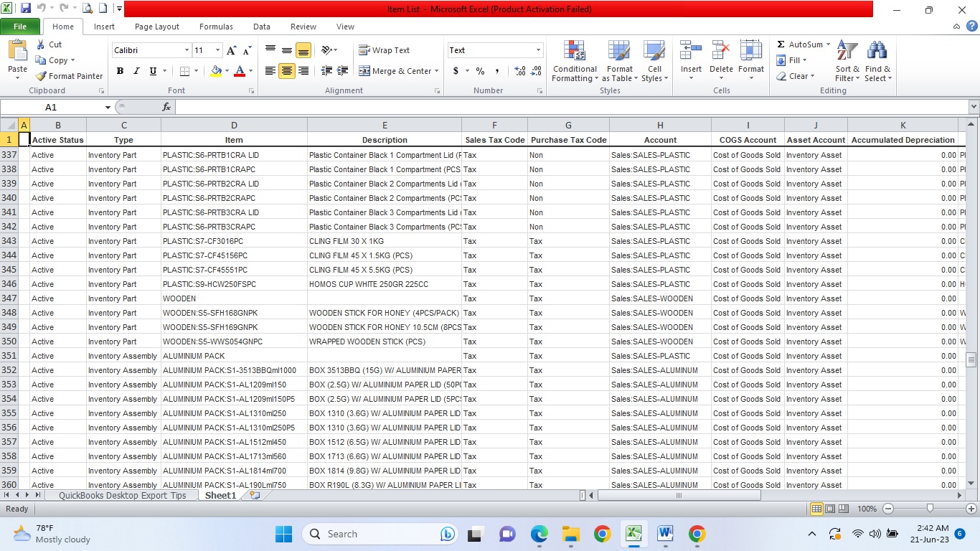
Task: Open Number dialog box launcher
Action: point(540,91)
